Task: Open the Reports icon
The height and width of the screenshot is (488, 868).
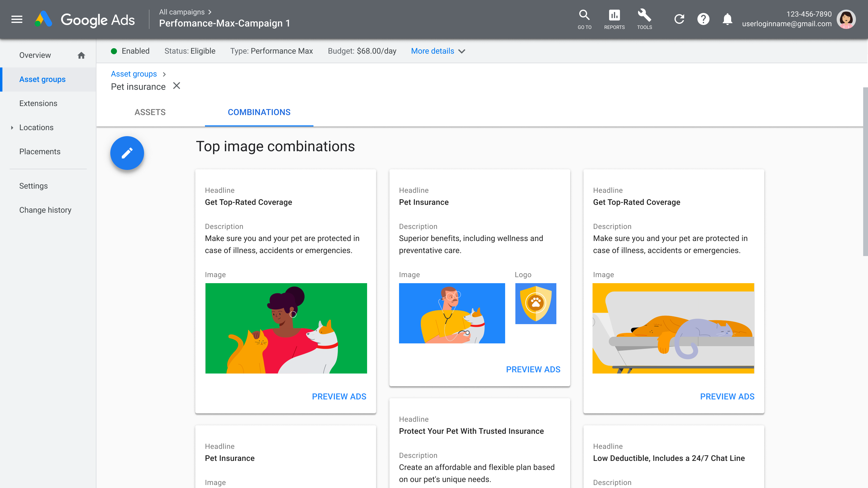Action: [x=614, y=15]
